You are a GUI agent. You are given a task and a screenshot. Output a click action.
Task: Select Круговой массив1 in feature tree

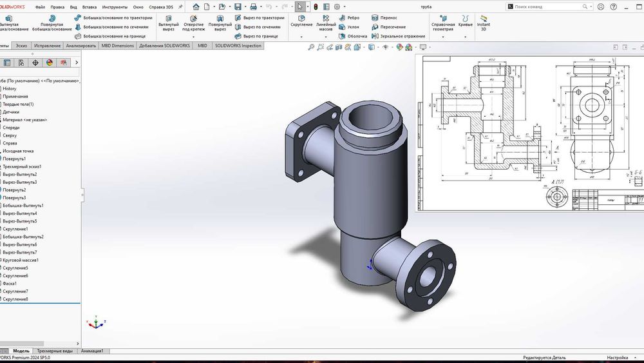tap(21, 260)
